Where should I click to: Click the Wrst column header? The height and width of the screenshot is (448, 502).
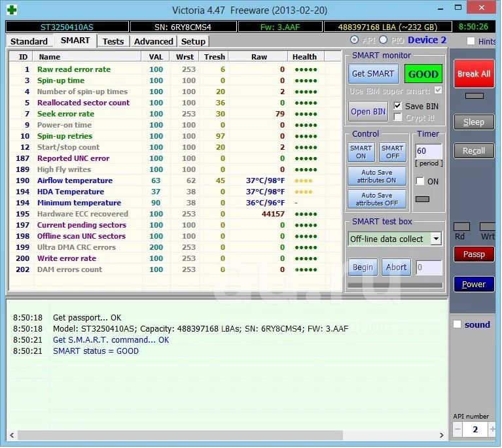point(185,57)
